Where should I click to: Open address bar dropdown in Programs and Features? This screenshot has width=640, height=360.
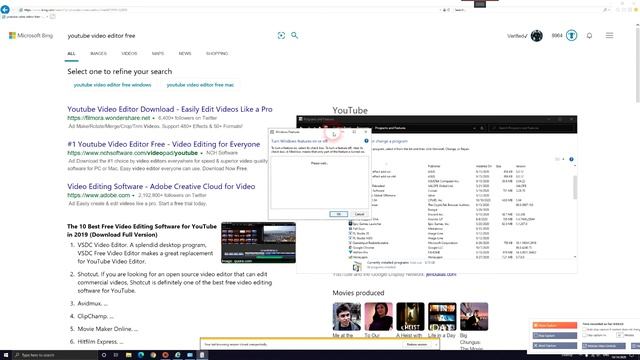click(474, 128)
